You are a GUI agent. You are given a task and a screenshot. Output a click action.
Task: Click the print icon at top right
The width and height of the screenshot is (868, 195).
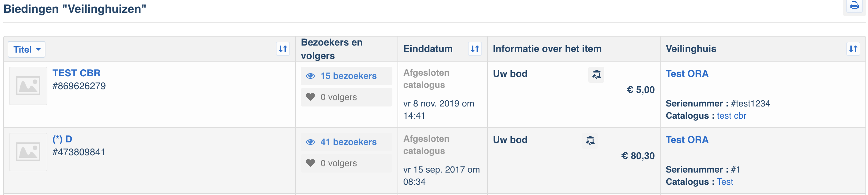click(854, 5)
